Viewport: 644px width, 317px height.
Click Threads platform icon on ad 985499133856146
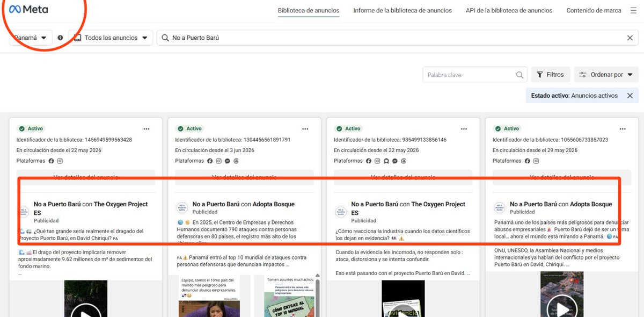404,161
